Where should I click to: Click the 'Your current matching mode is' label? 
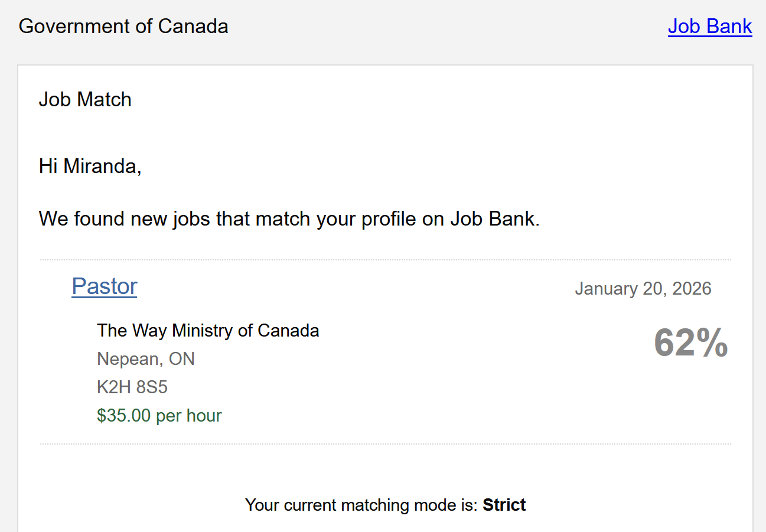[361, 505]
